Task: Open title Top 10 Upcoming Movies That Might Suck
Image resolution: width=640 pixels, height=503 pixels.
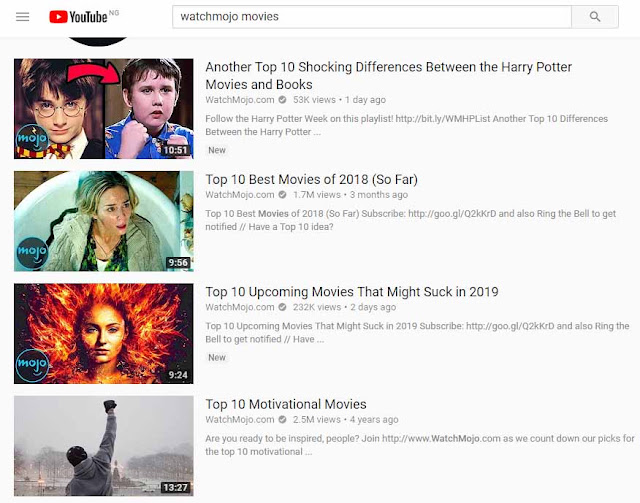Action: (x=352, y=292)
